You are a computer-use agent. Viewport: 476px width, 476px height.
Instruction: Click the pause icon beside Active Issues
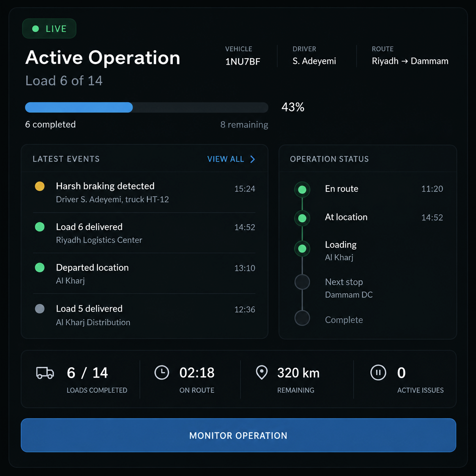click(x=378, y=372)
